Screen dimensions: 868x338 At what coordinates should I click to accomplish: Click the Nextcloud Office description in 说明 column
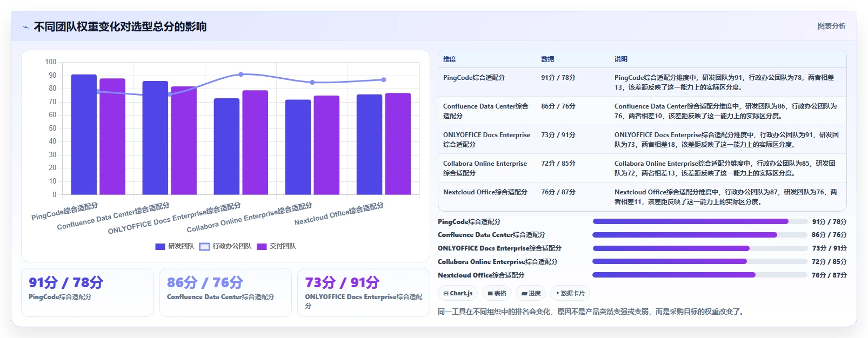[726, 197]
